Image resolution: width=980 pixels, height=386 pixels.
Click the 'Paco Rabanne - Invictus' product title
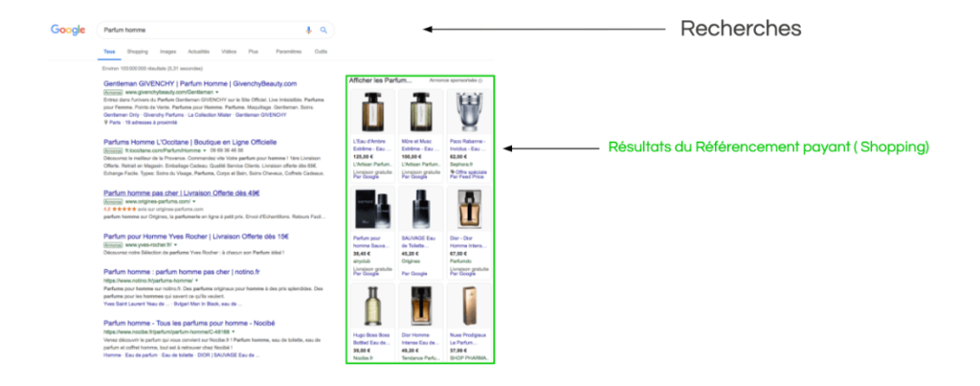point(467,146)
